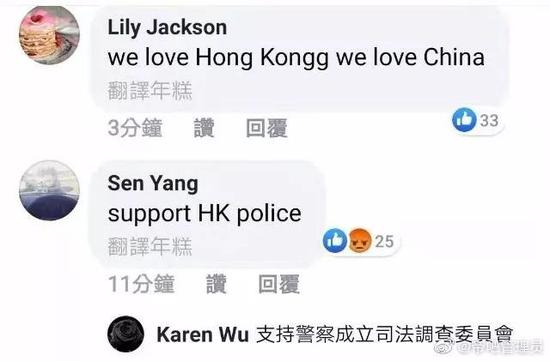Visit Lily Jackson's profile name link
The width and height of the screenshot is (550, 361).
click(167, 27)
